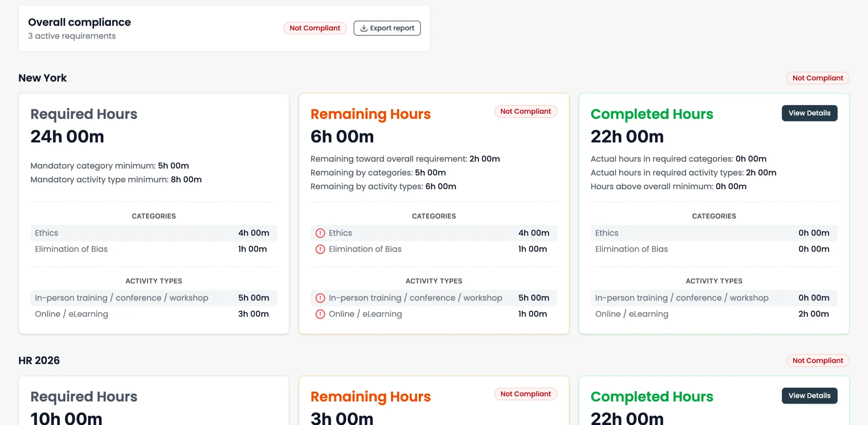The image size is (868, 425).
Task: Click the '24h 00m' required hours value
Action: 67,136
